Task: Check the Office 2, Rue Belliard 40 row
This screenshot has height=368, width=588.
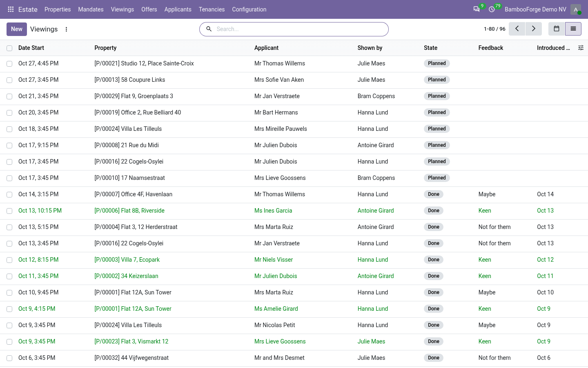Action: (x=9, y=113)
